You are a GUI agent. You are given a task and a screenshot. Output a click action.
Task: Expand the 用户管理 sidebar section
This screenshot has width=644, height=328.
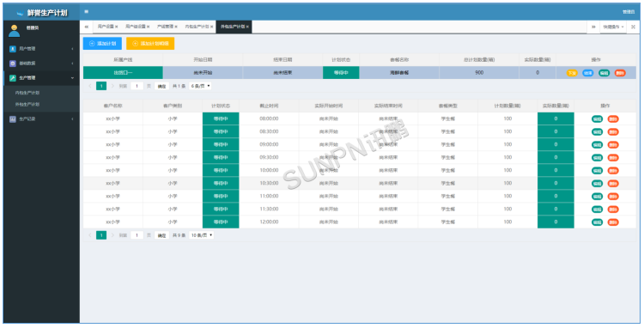tap(73, 49)
